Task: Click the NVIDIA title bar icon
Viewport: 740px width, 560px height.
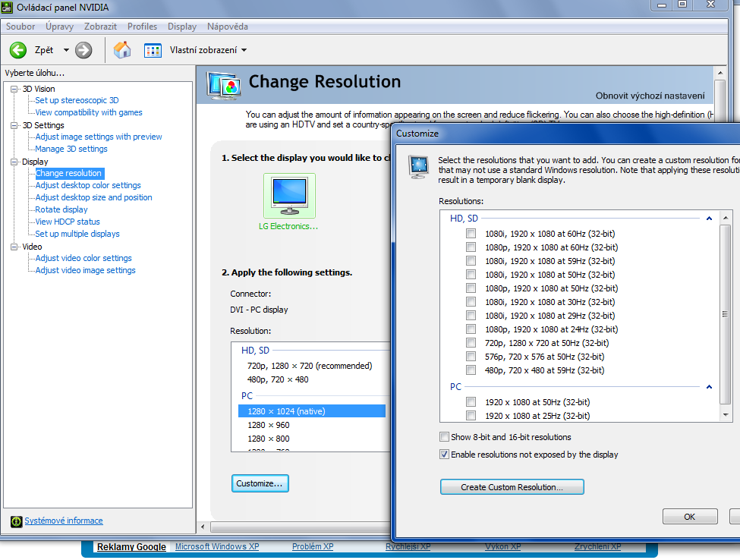Action: tap(7, 7)
